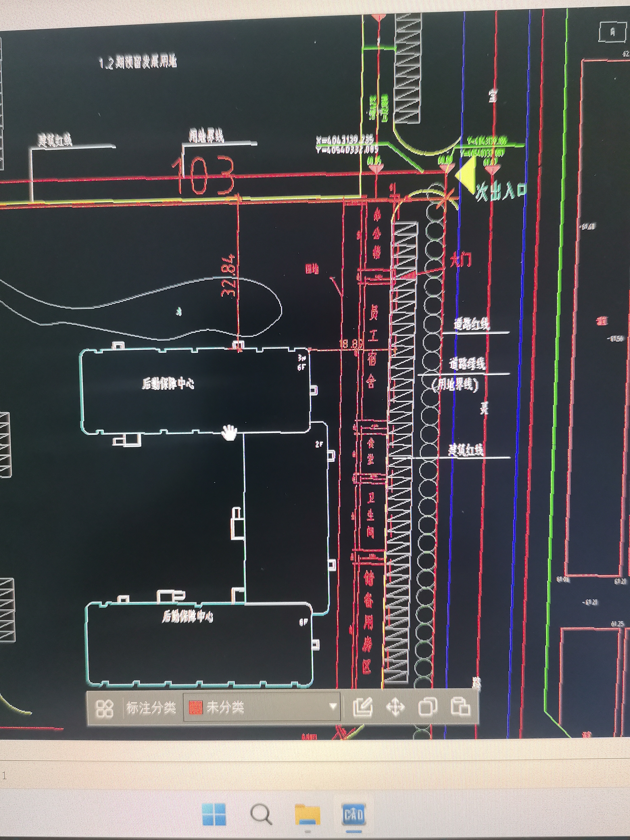Viewport: 630px width, 840px height.
Task: Click the edit annotation pencil icon
Action: pyautogui.click(x=363, y=707)
